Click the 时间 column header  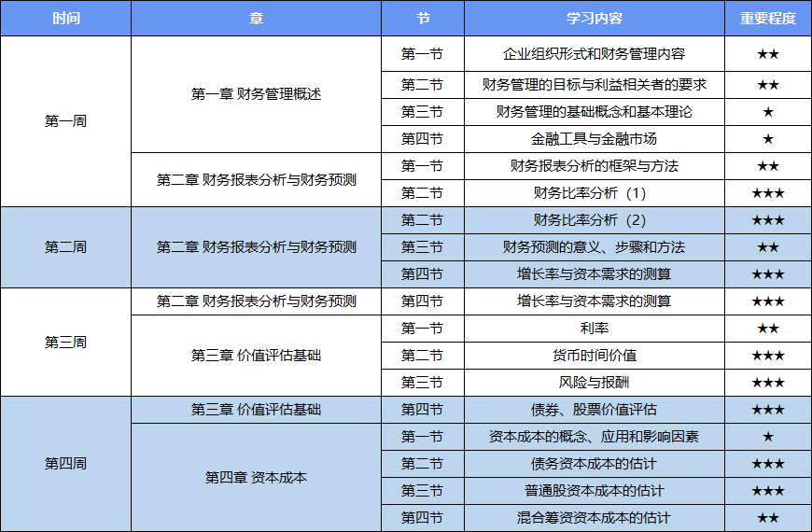(x=65, y=19)
